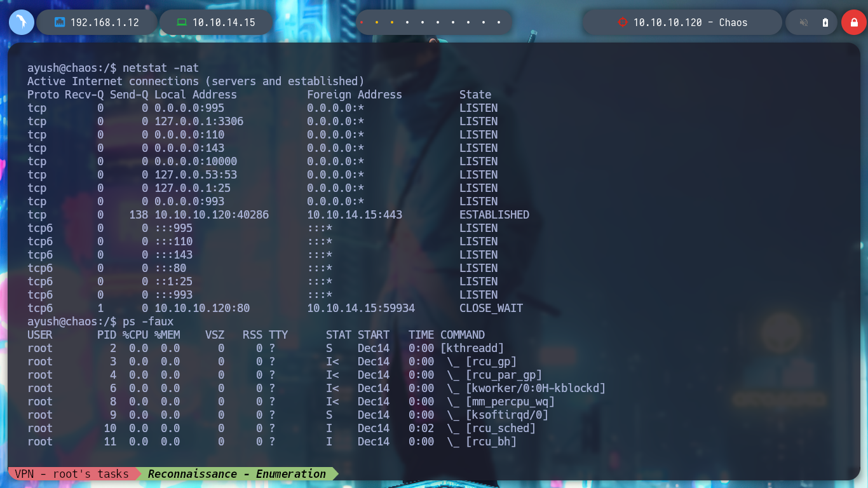Screen dimensions: 868x488
Task: Click the COMMAND column header
Action: click(x=463, y=335)
